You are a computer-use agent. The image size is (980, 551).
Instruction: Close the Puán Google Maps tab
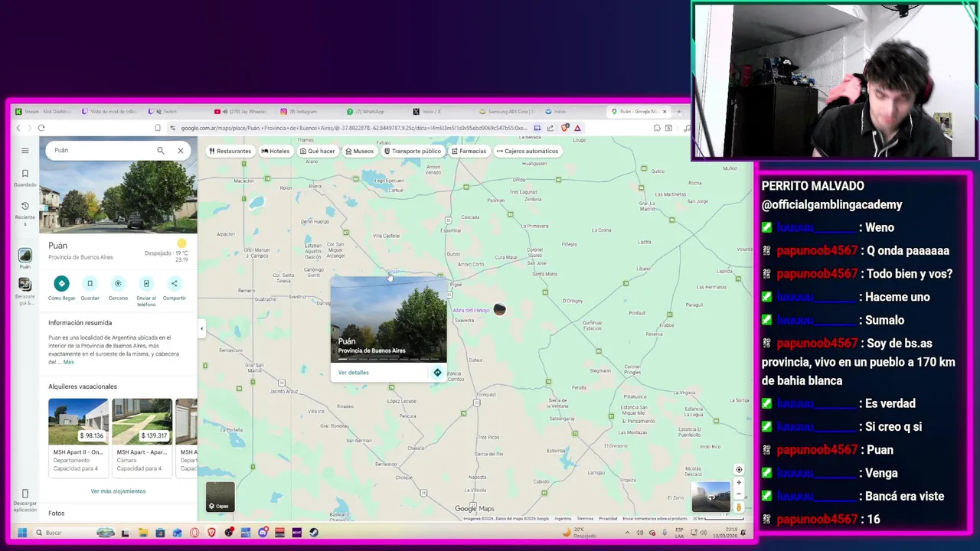pyautogui.click(x=665, y=112)
